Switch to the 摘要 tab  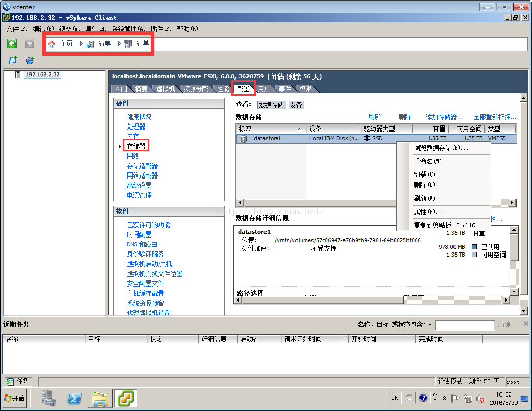[141, 89]
